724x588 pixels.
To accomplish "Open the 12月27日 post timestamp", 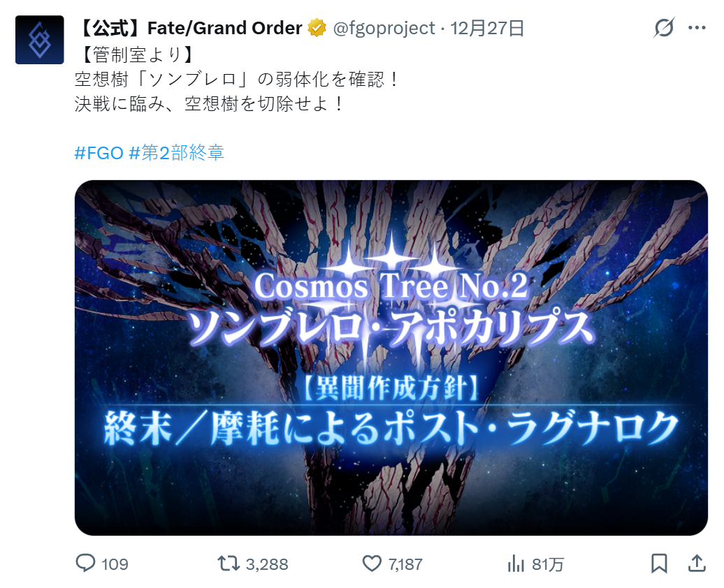I will [487, 28].
